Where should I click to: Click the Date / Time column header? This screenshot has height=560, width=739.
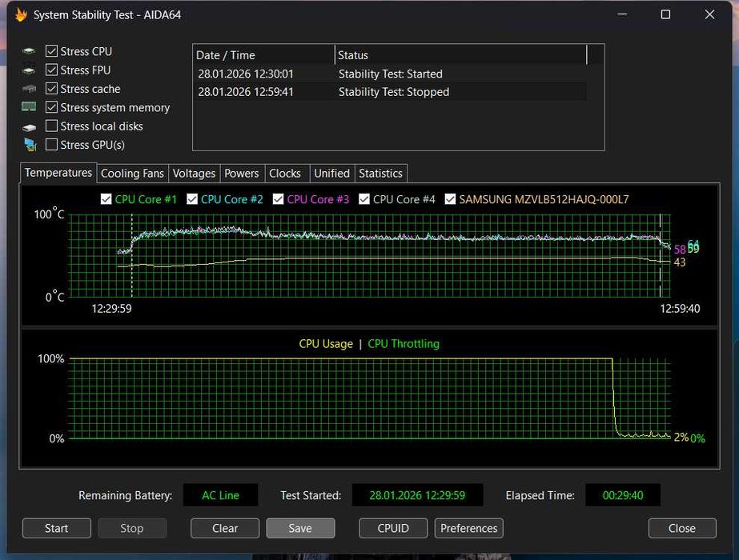pyautogui.click(x=263, y=55)
